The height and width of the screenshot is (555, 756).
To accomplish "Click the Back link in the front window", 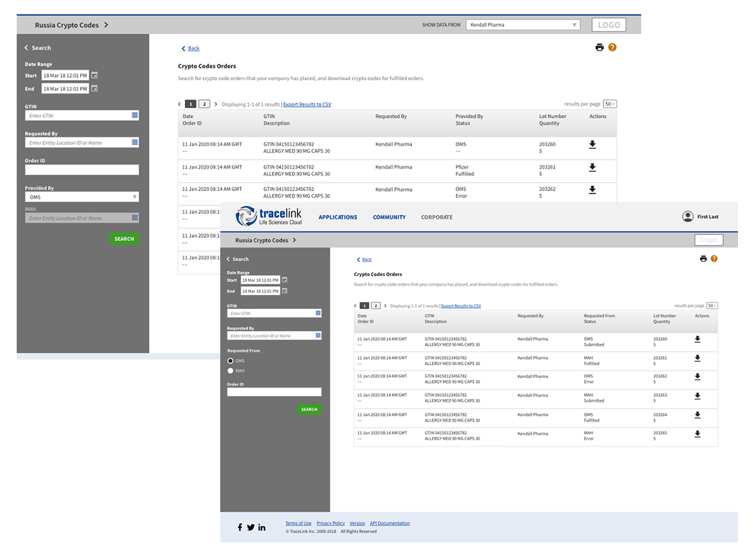I will pyautogui.click(x=367, y=259).
